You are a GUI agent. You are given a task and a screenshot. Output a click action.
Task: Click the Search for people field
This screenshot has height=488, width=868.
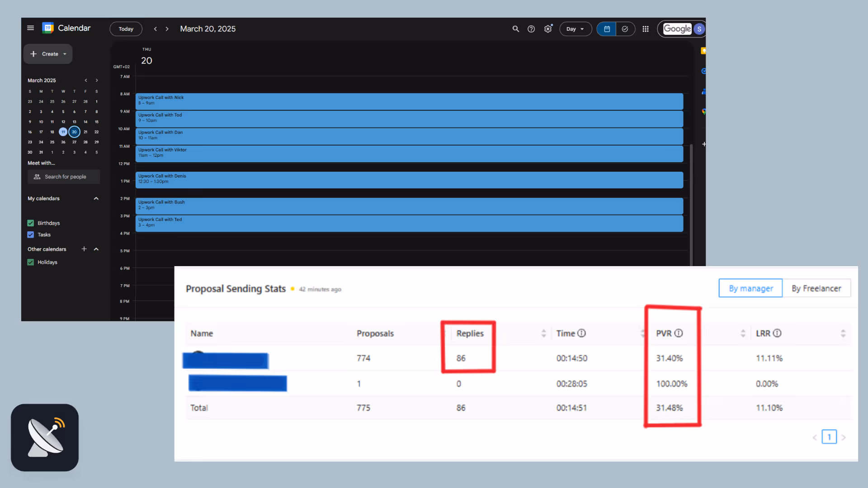click(64, 177)
